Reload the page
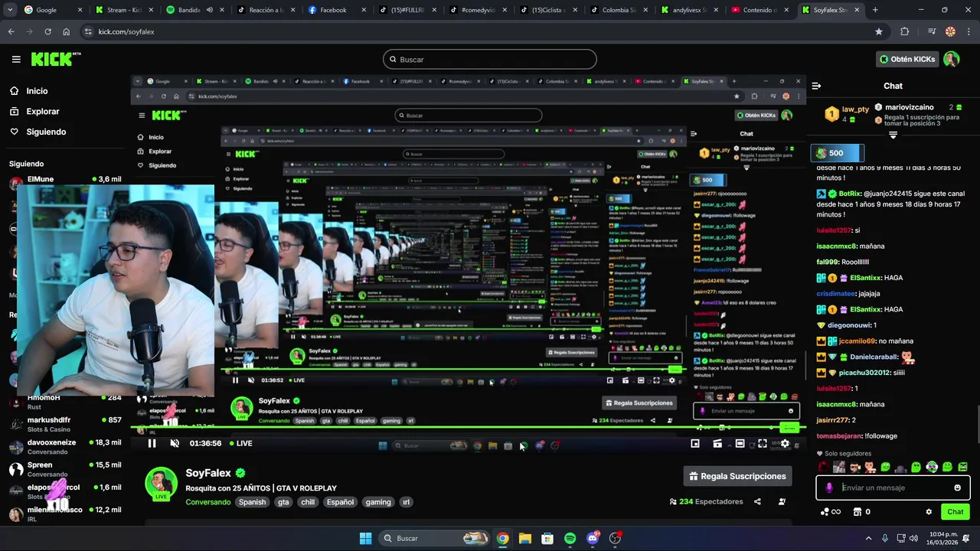The width and height of the screenshot is (980, 551). [x=47, y=31]
